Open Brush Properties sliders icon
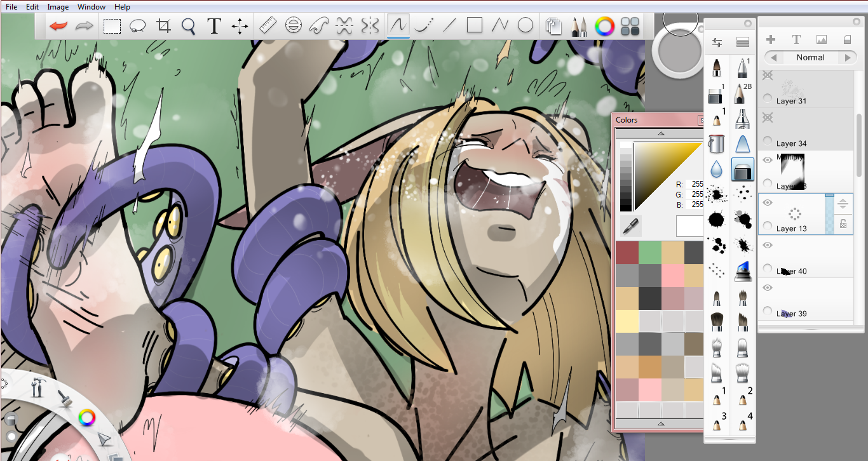The height and width of the screenshot is (461, 868). pyautogui.click(x=717, y=43)
